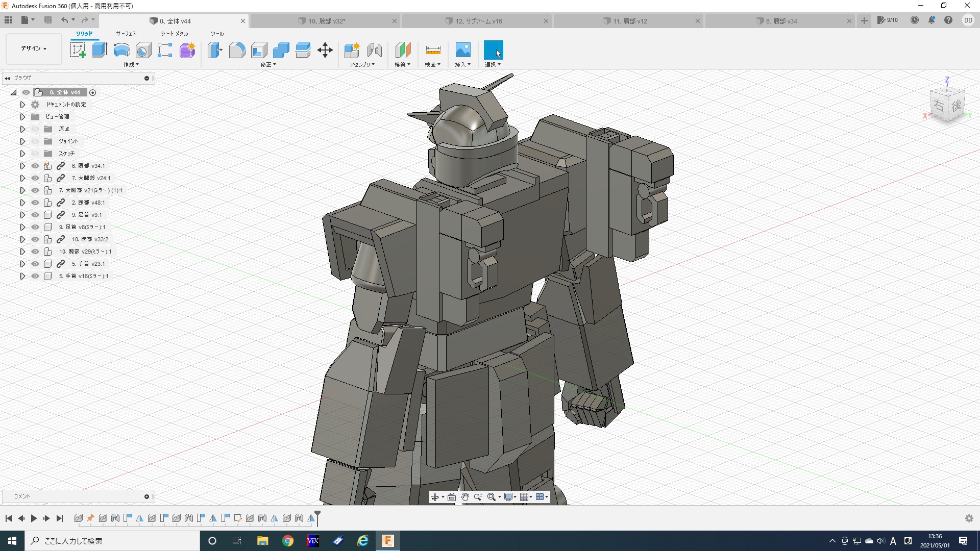The width and height of the screenshot is (980, 551).
Task: Switch to the 11. 肩部 v12 document tab
Action: tap(629, 21)
